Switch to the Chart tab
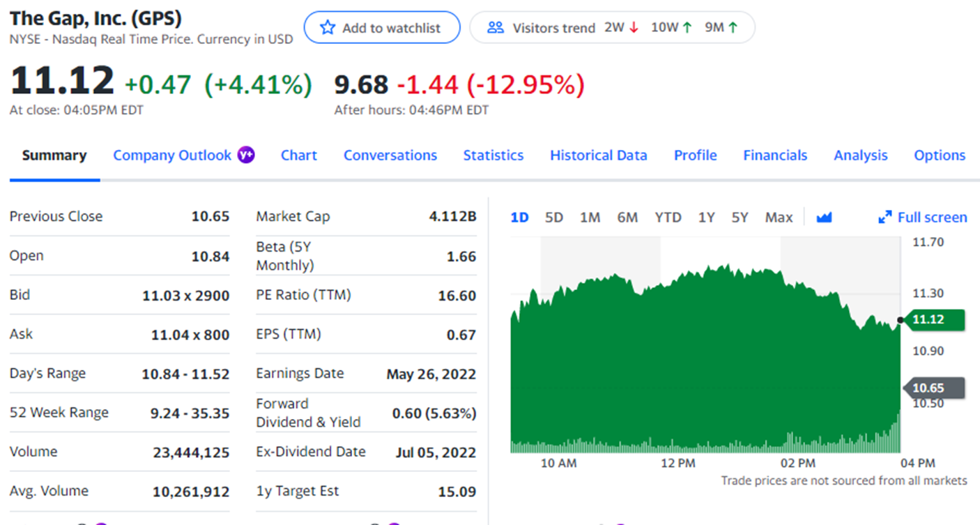 [x=299, y=155]
